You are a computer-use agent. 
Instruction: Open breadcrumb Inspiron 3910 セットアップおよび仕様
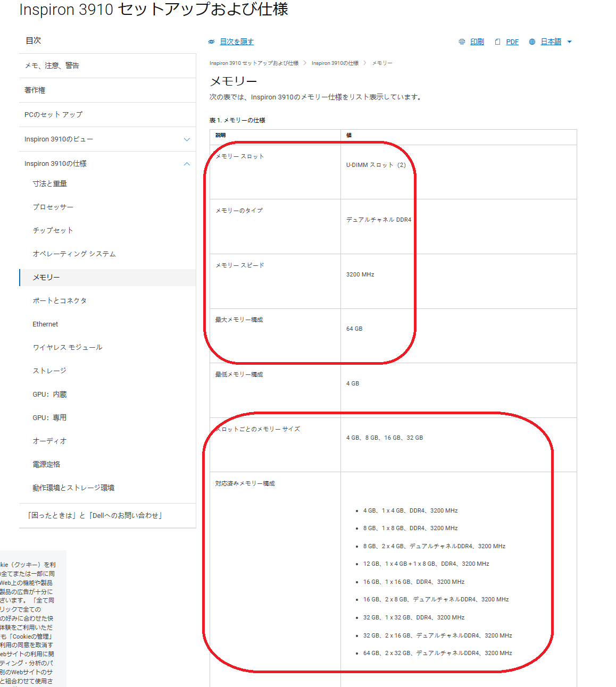(x=254, y=63)
